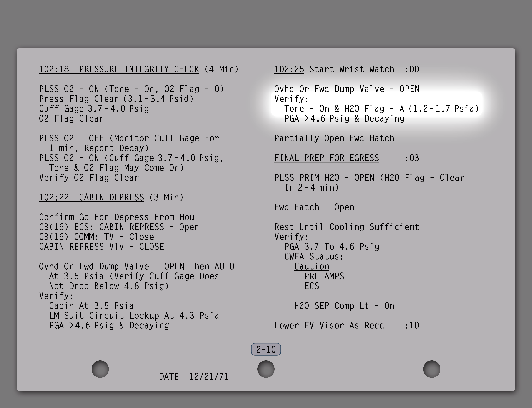The width and height of the screenshot is (532, 408).
Task: Click the CABIN DEPRESS heading
Action: [111, 197]
